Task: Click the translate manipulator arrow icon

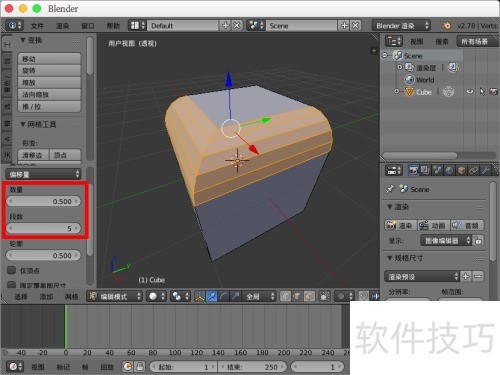Action: 212,296
